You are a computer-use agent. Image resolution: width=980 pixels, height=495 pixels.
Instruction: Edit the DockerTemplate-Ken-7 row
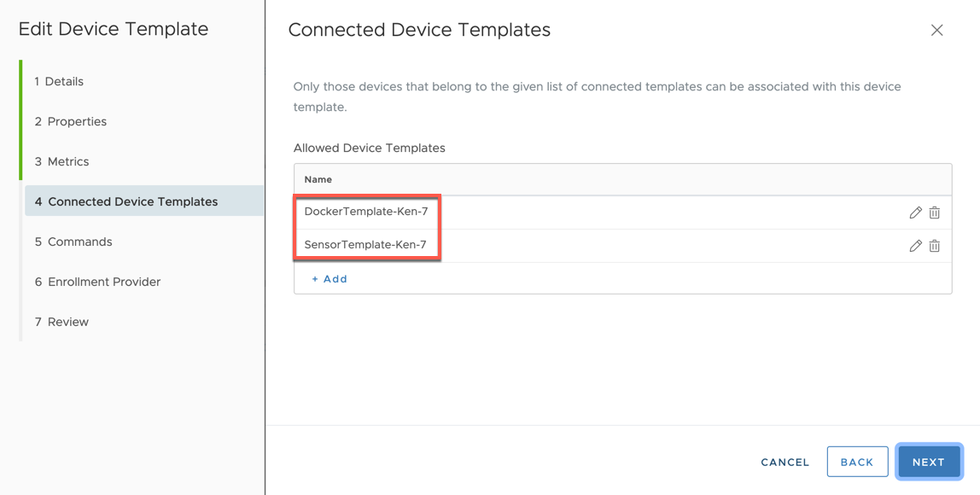pos(915,213)
